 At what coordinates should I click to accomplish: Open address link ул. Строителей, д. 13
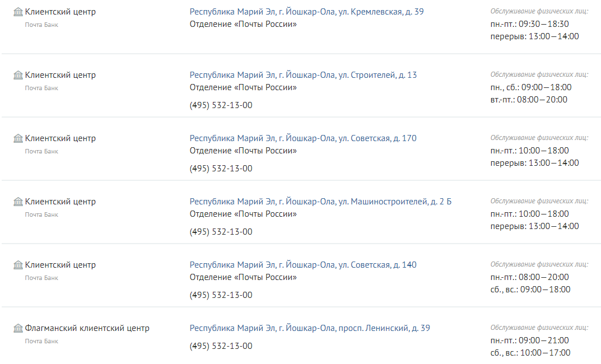click(303, 75)
